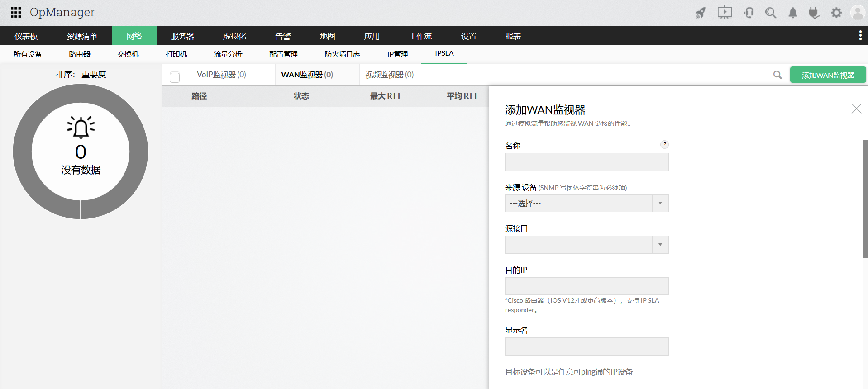Select the IPSLA sub-tab

tap(444, 54)
